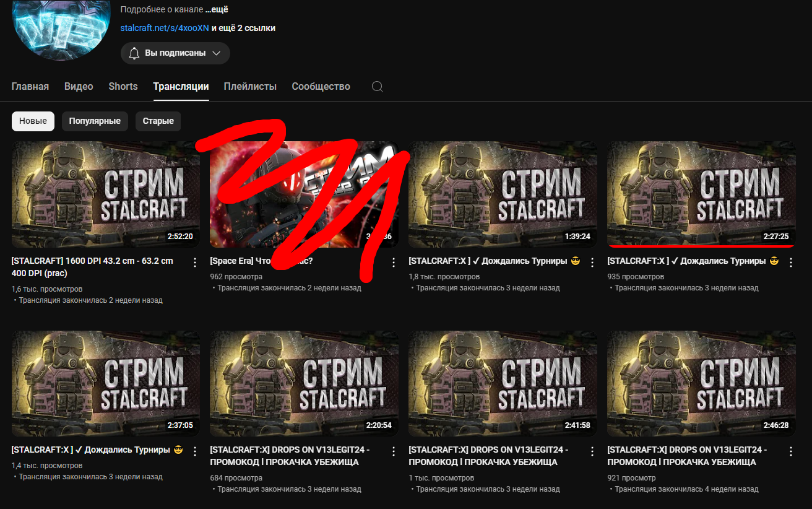Open 'DROPS ON V13LEGIT24' title with 684 просмотра

point(290,456)
